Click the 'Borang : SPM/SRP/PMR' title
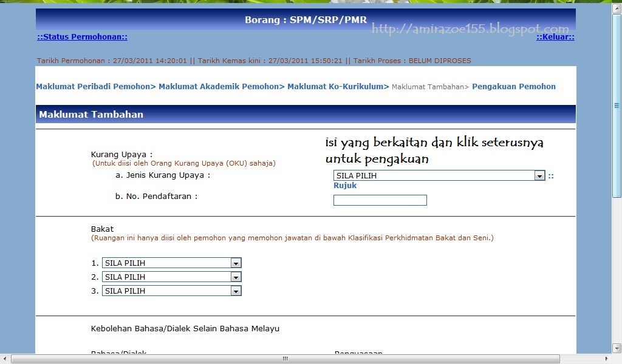The height and width of the screenshot is (364, 622). point(306,19)
